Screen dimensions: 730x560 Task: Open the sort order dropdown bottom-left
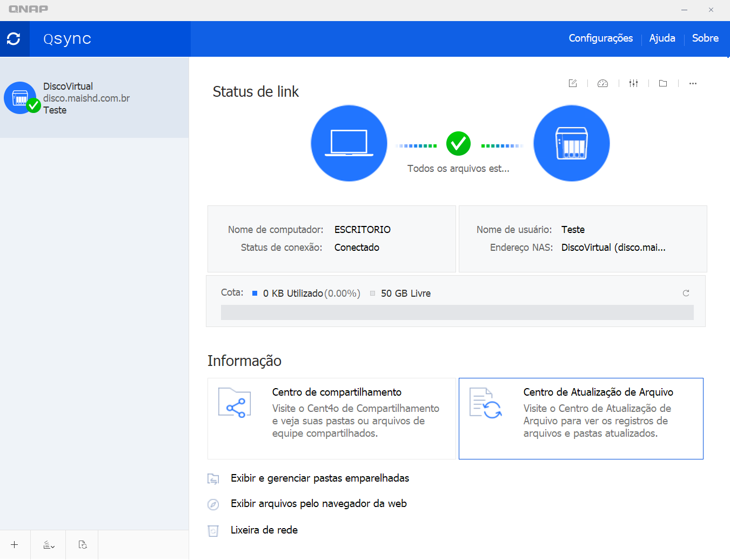pos(48,544)
